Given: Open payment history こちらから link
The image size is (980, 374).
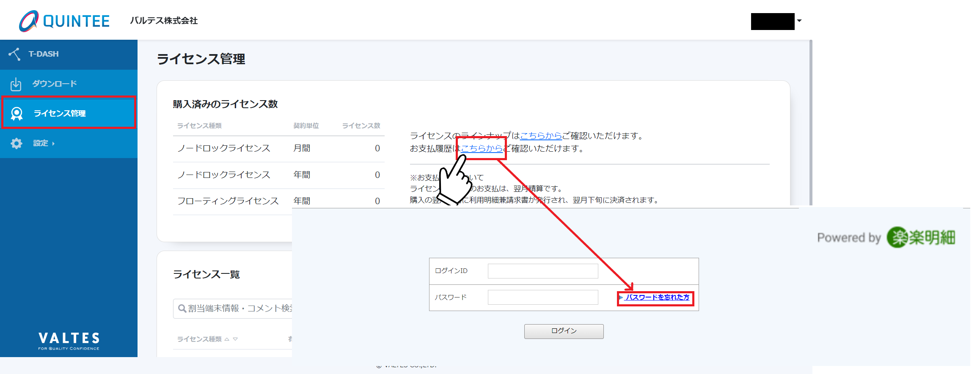Looking at the screenshot, I should (x=482, y=148).
